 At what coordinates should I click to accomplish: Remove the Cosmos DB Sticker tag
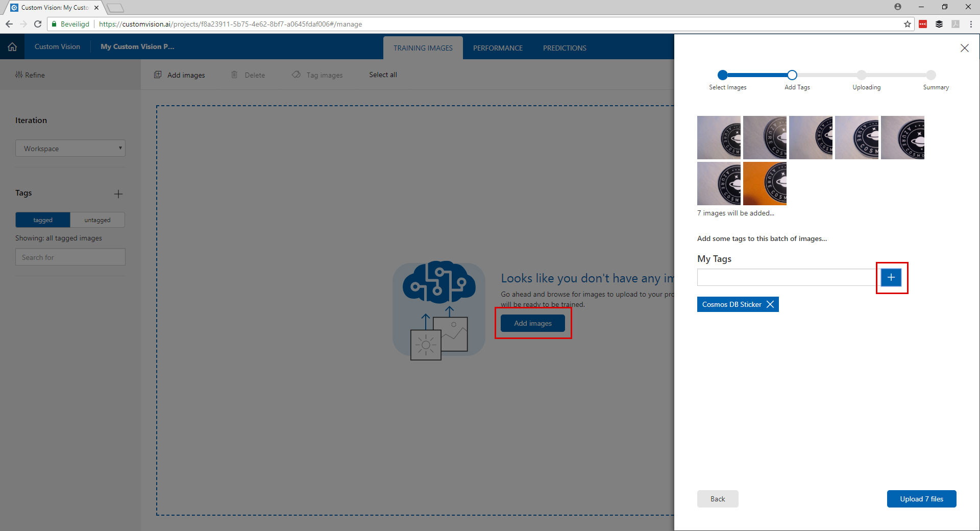[x=770, y=304]
